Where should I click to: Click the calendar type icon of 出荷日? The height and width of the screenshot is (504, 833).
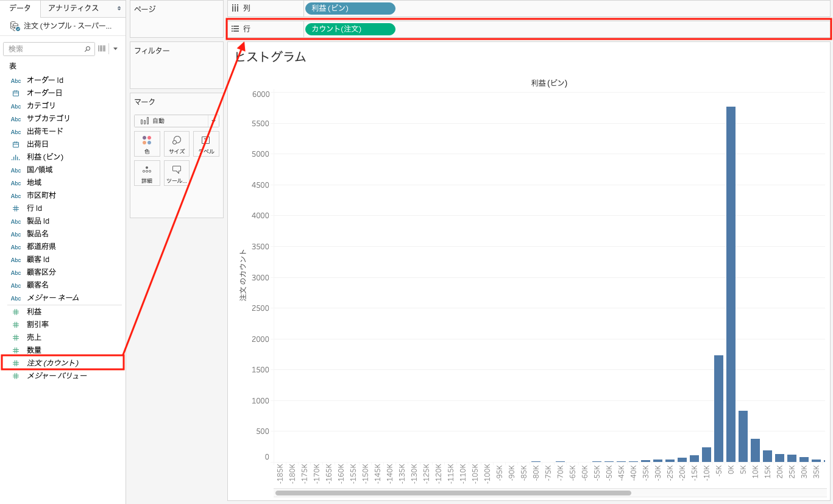tap(16, 144)
